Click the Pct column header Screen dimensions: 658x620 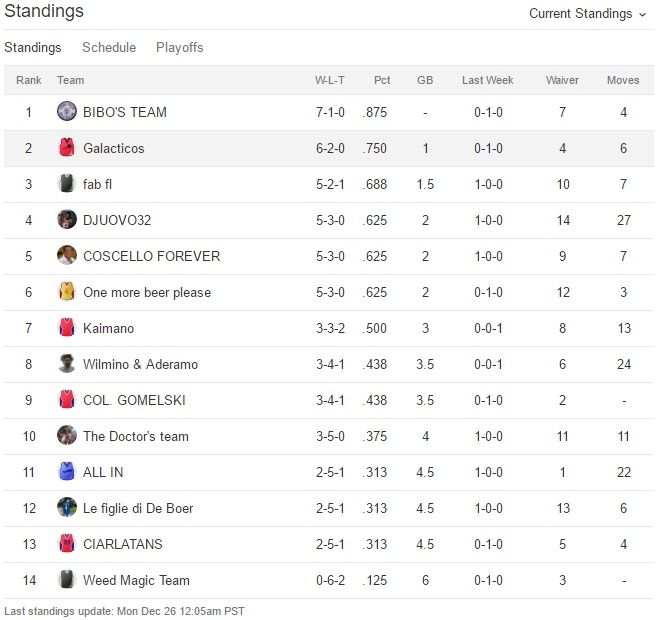pyautogui.click(x=382, y=80)
